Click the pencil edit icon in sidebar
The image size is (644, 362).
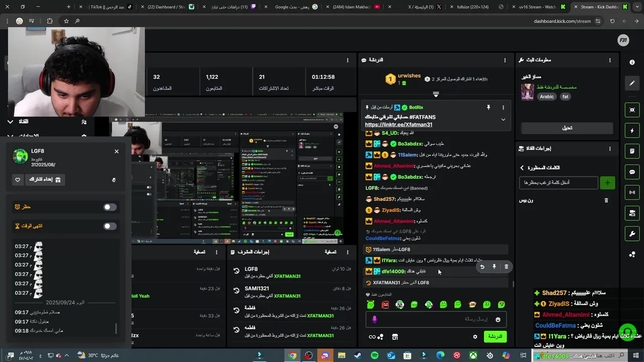click(x=632, y=83)
